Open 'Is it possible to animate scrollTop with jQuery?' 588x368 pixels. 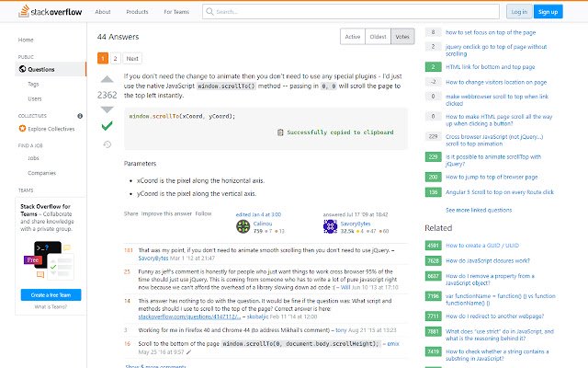coord(493,160)
